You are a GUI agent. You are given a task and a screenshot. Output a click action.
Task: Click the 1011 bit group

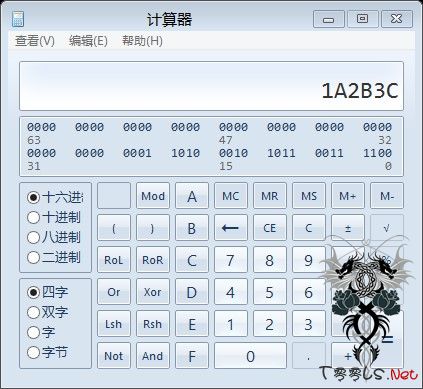click(281, 153)
